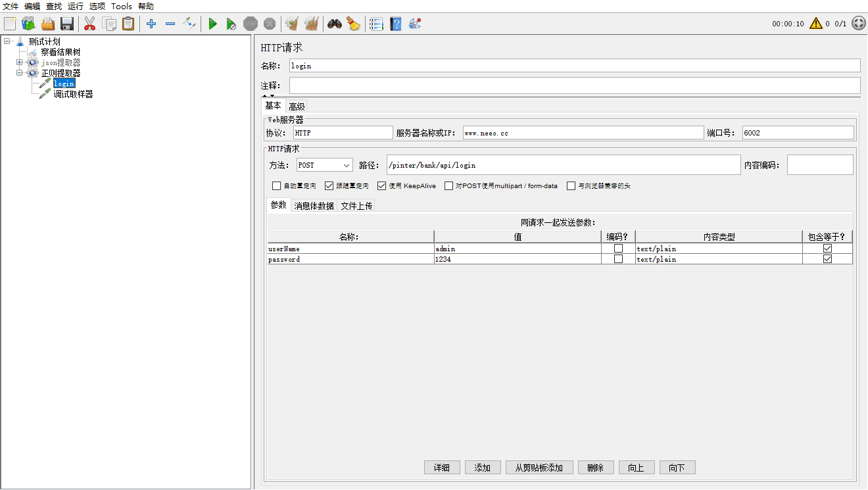Open the POST method dropdown
The width and height of the screenshot is (868, 490).
324,165
